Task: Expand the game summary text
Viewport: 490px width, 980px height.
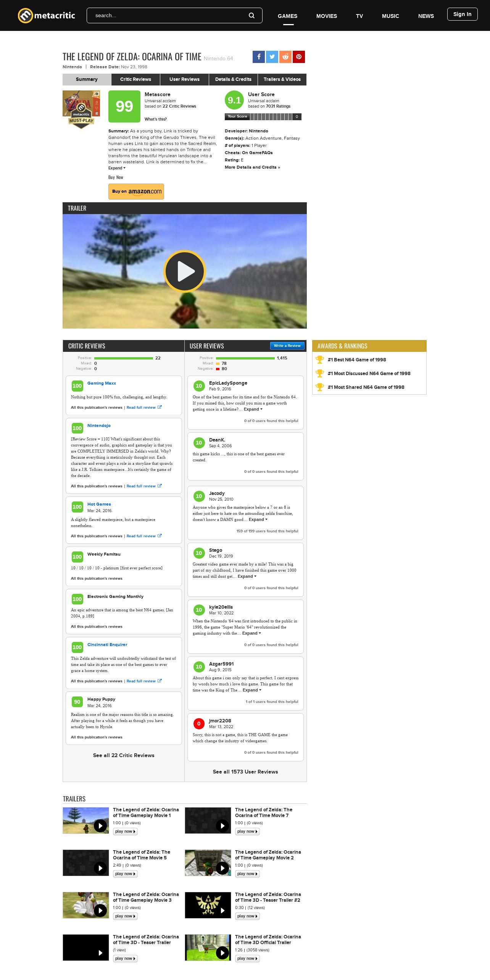Action: (117, 168)
